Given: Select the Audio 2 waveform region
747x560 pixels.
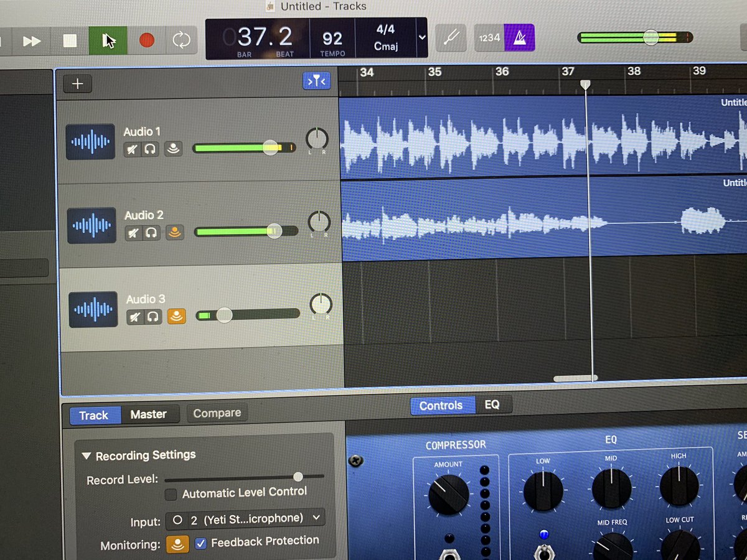Looking at the screenshot, I should 544,218.
